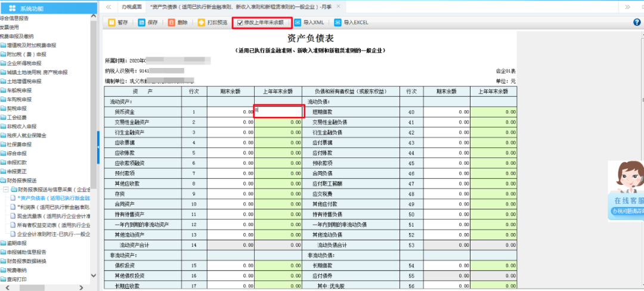Click the 应交税费 row label
Viewport: 644px width, 291px height.
click(x=323, y=194)
